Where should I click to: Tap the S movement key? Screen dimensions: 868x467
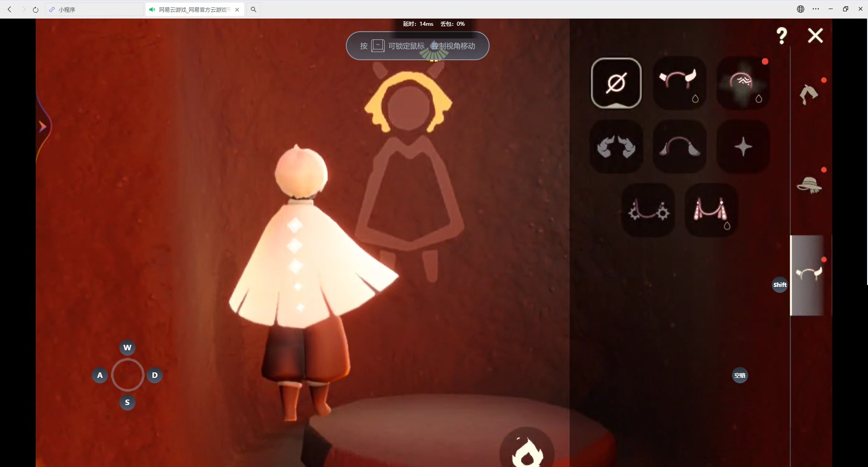[127, 402]
